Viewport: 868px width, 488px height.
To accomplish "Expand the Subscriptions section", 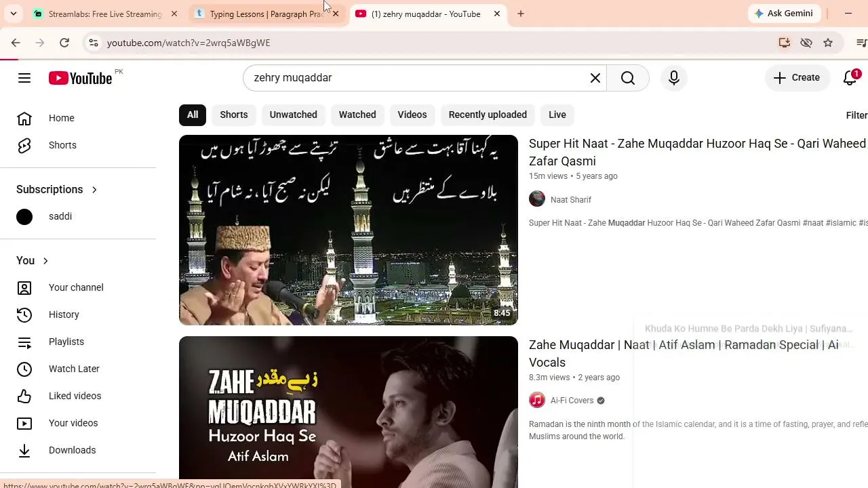I will coord(58,190).
